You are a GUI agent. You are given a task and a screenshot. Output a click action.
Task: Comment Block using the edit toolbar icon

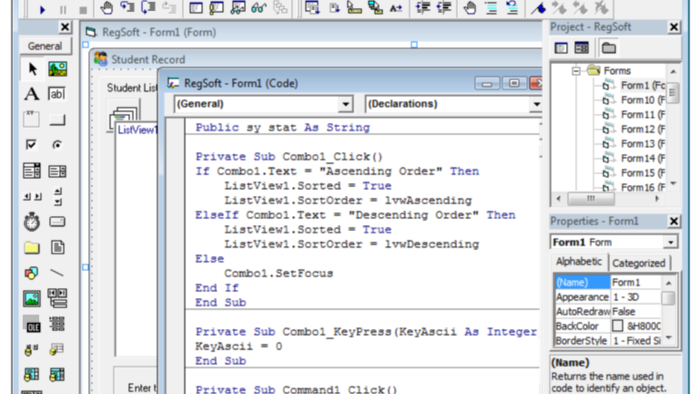tap(491, 8)
